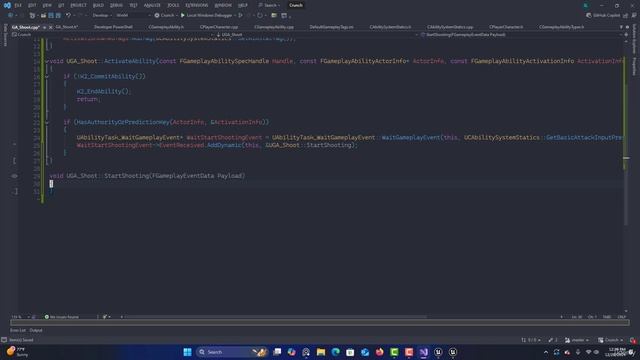Image resolution: width=640 pixels, height=360 pixels.
Task: Collapse the K2_CommitAbility if block
Action: (47, 76)
